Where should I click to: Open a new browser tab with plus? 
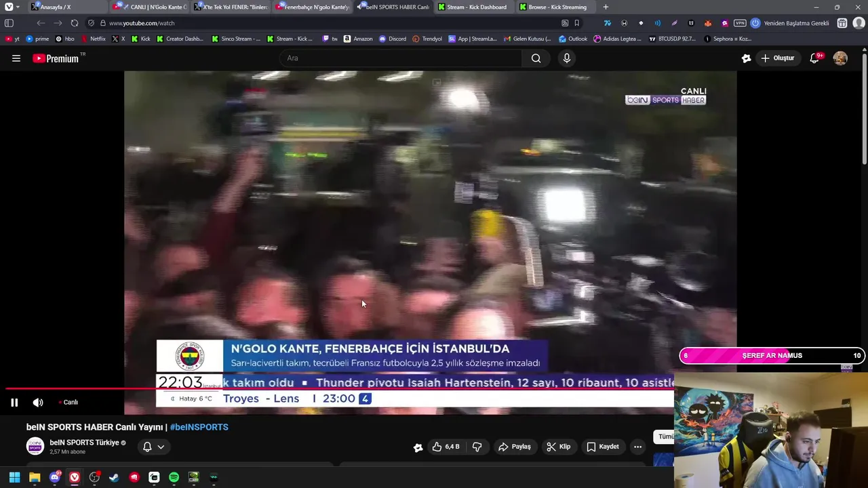tap(606, 7)
